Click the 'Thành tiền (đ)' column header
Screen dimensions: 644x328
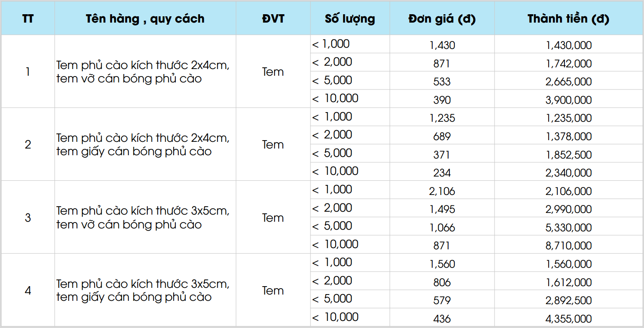coord(568,18)
